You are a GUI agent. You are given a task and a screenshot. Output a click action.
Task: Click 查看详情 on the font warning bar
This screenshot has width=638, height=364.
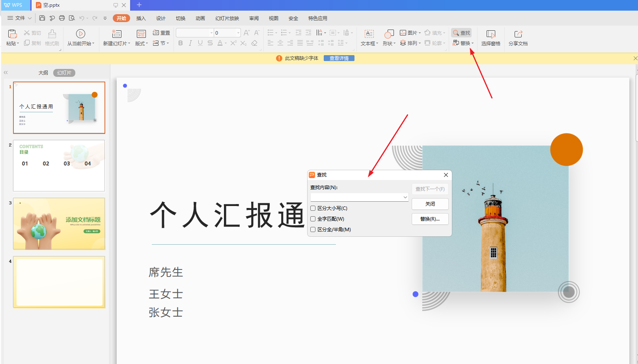coord(338,58)
